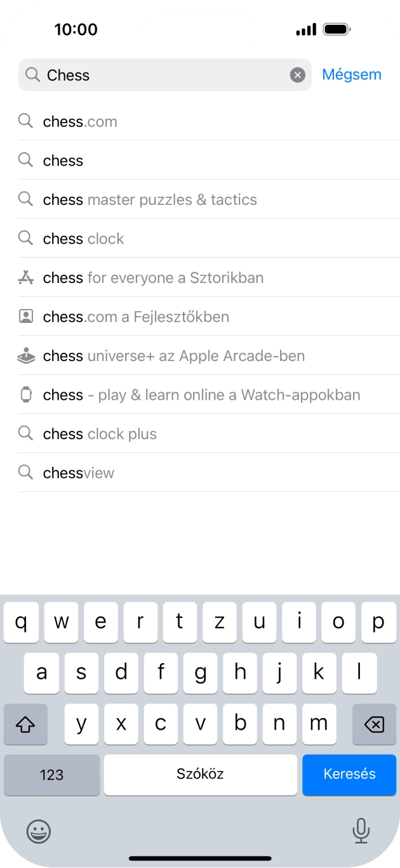Viewport: 400px width, 868px height.
Task: Select the Apple Arcade icon for chess universe+
Action: pos(25,355)
